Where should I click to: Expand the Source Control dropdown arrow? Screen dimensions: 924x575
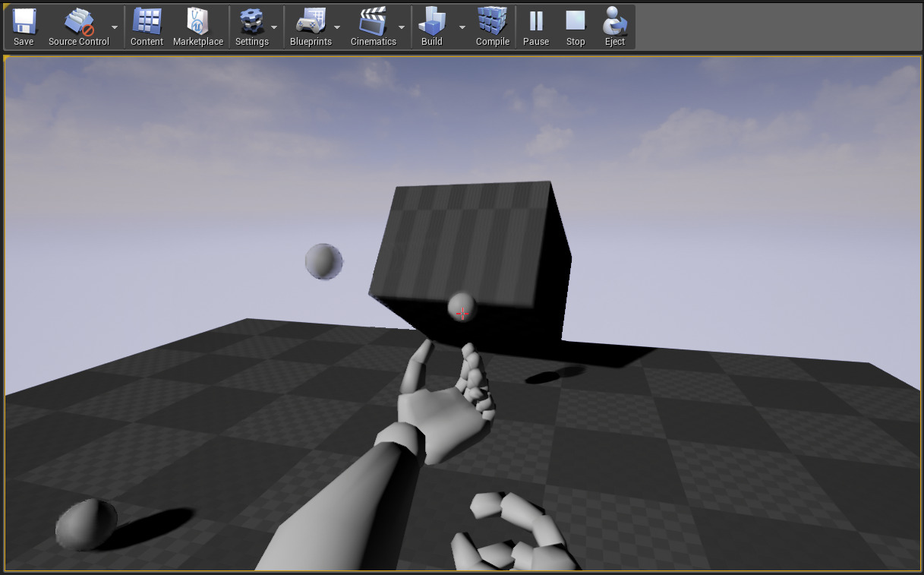(115, 27)
